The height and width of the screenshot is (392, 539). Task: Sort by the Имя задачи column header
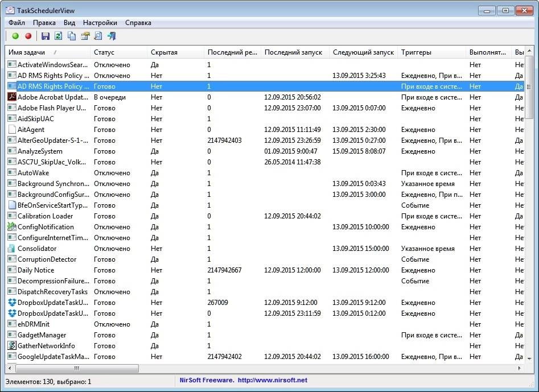pyautogui.click(x=48, y=52)
